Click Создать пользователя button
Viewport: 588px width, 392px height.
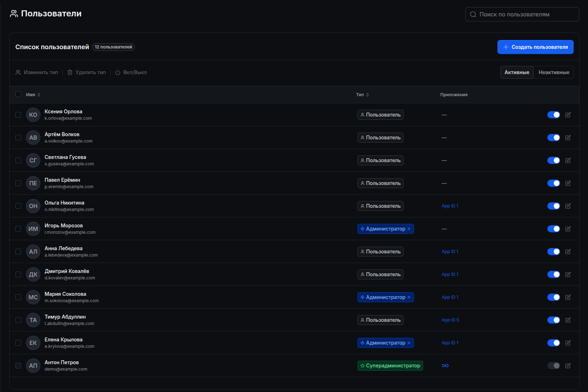pyautogui.click(x=536, y=47)
